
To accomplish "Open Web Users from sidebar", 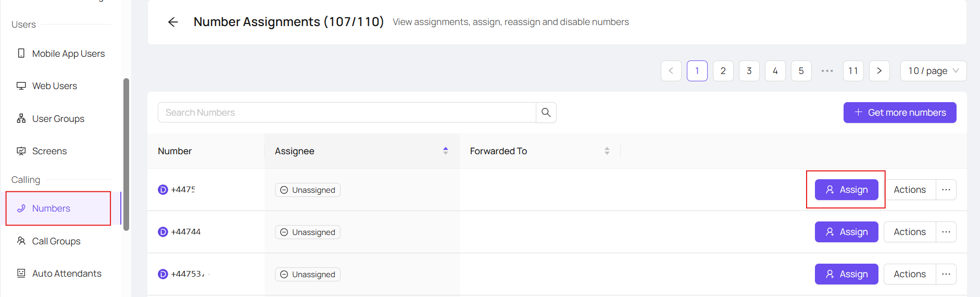I will [x=47, y=86].
